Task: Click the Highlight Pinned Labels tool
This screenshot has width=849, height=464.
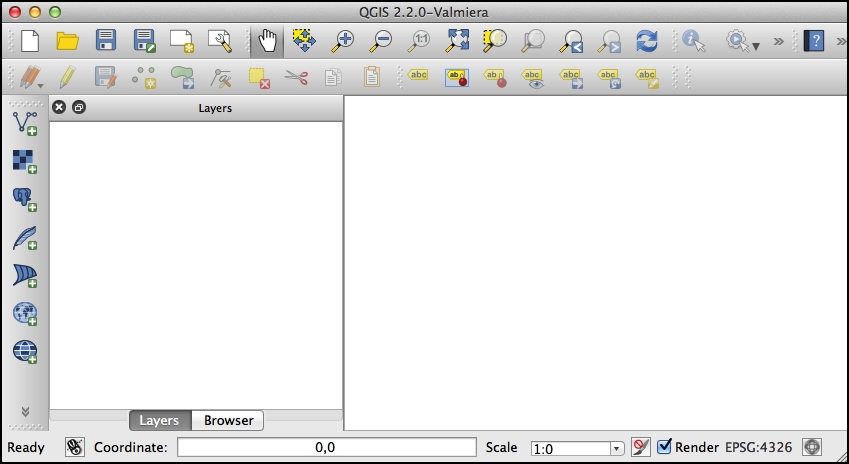Action: [495, 77]
